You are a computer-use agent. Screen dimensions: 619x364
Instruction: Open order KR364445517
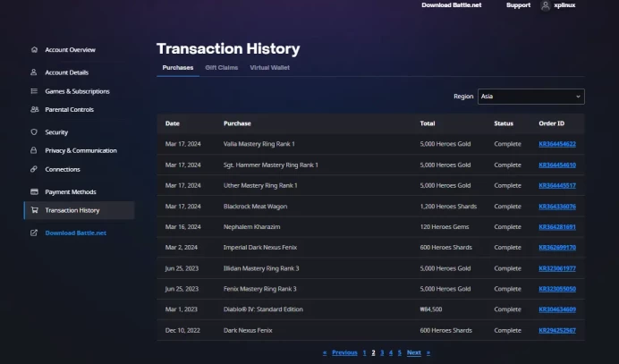click(557, 185)
